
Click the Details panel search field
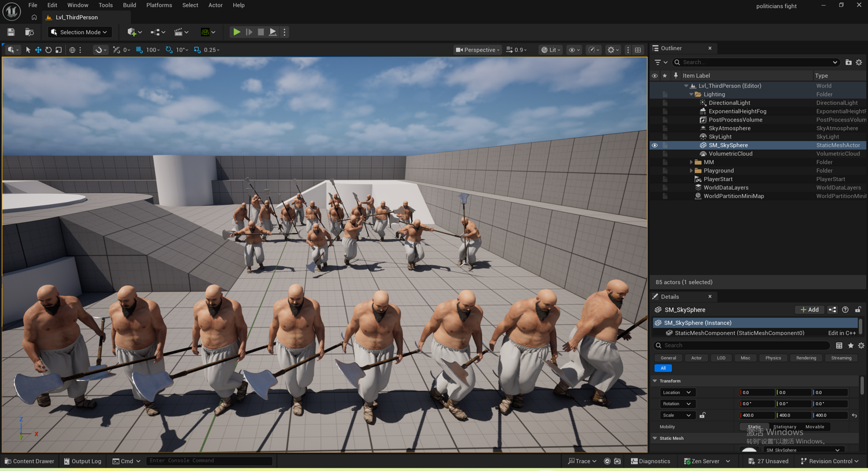[x=742, y=345]
